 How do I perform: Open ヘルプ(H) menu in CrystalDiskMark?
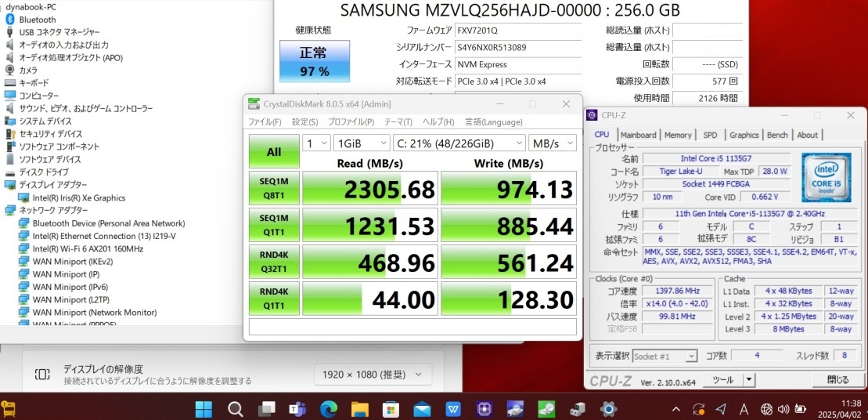click(x=438, y=122)
